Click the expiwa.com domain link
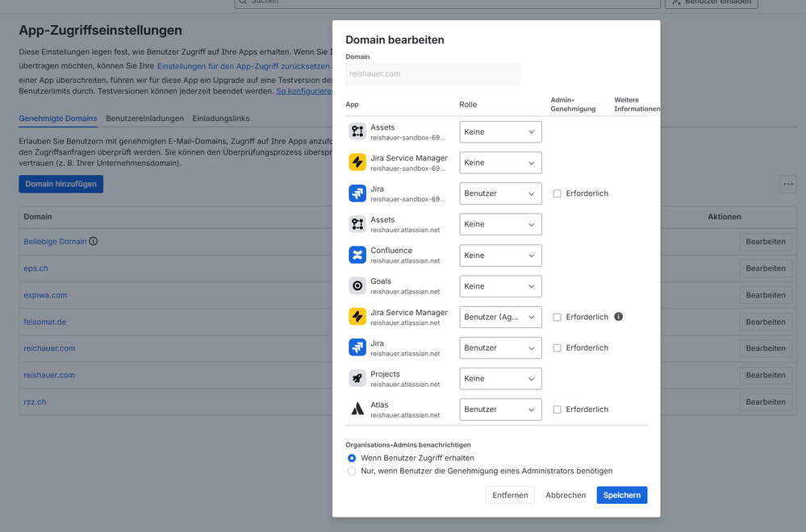Image resolution: width=806 pixels, height=532 pixels. tap(45, 295)
